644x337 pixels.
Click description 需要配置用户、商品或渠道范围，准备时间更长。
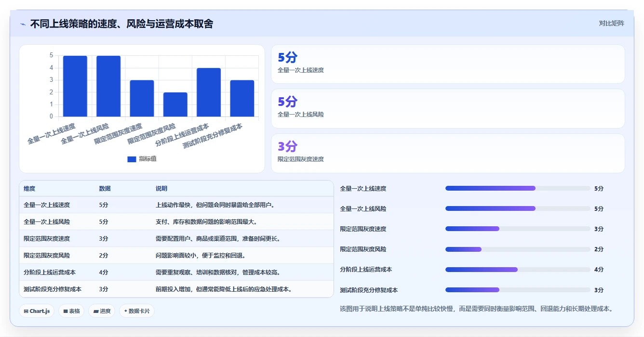tap(218, 239)
